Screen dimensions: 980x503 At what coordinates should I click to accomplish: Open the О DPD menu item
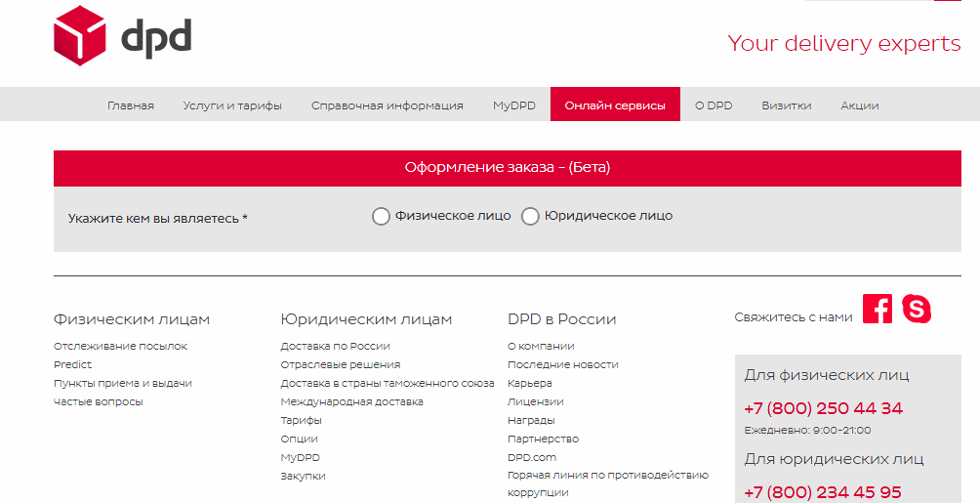click(x=714, y=105)
